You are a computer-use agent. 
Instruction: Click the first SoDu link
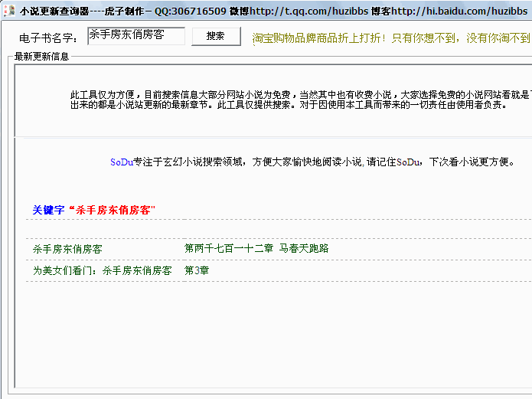pyautogui.click(x=121, y=162)
